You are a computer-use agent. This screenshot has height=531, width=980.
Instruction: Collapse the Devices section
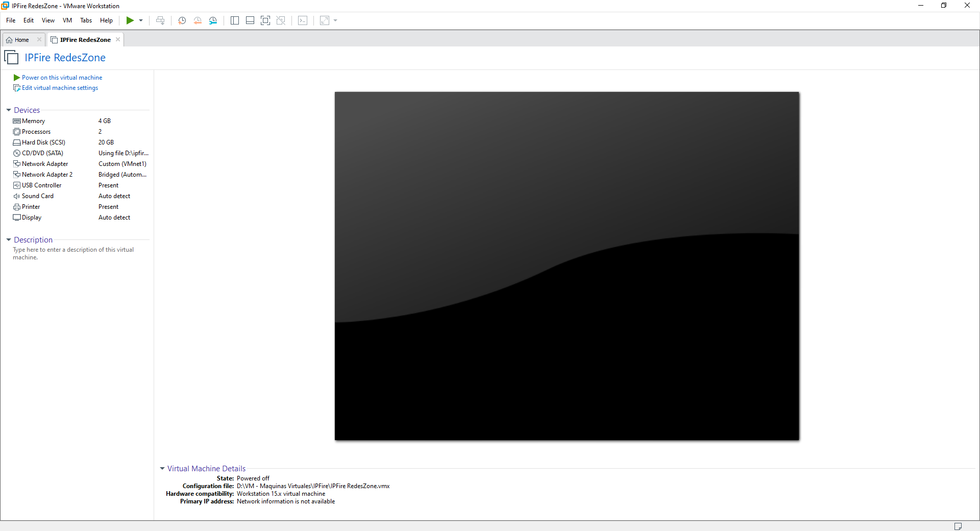point(9,110)
